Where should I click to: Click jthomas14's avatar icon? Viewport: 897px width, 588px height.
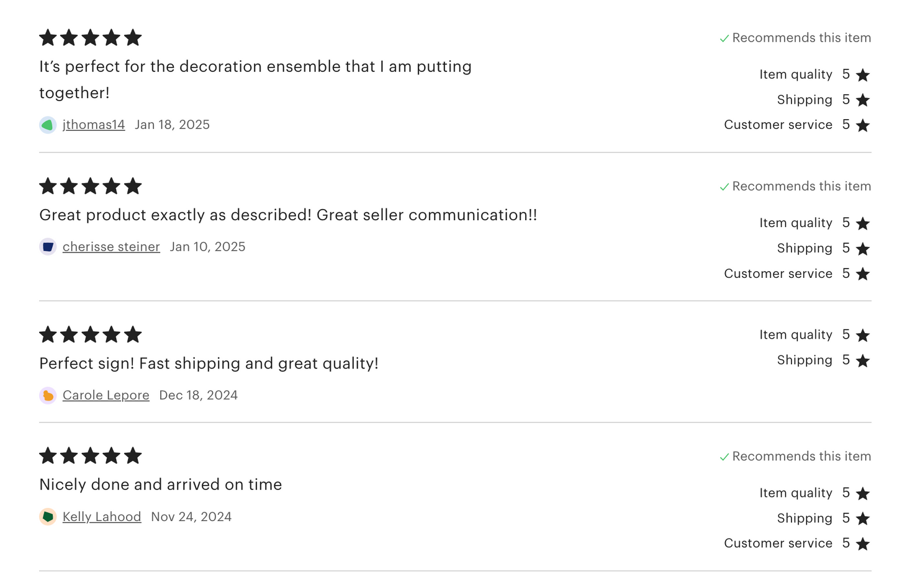(48, 125)
